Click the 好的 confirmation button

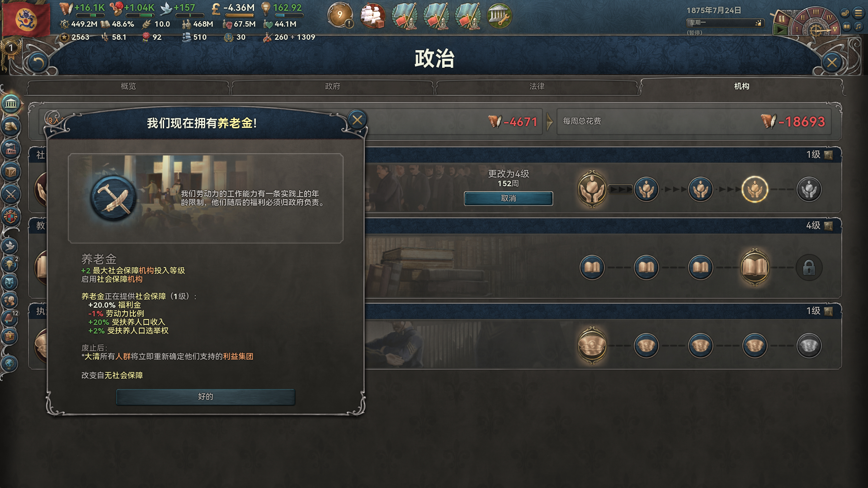tap(206, 397)
